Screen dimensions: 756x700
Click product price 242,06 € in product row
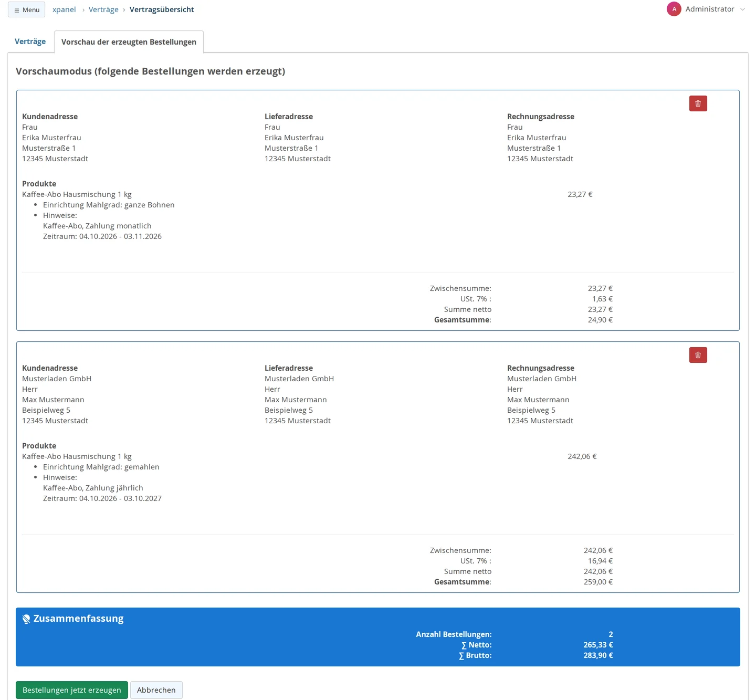tap(582, 456)
